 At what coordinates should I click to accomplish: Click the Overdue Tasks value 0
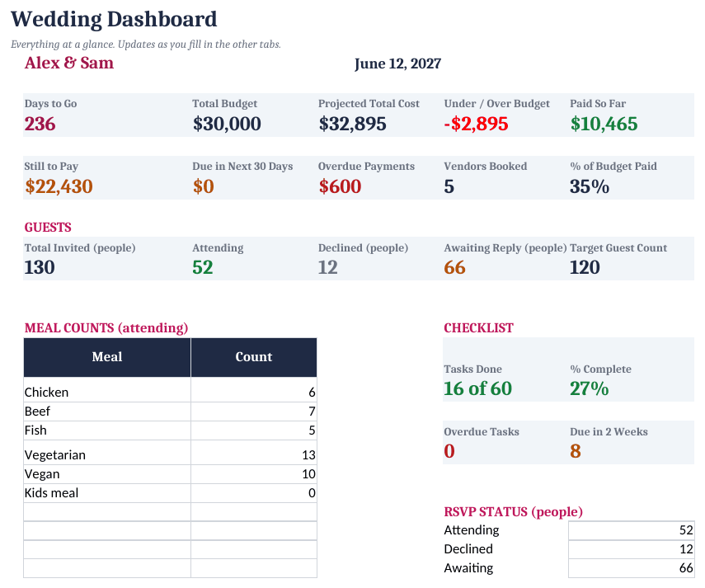449,451
